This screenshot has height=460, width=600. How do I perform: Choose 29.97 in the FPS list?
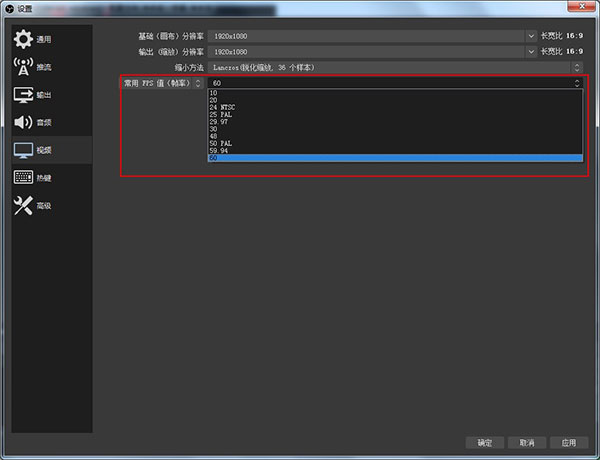(395, 122)
